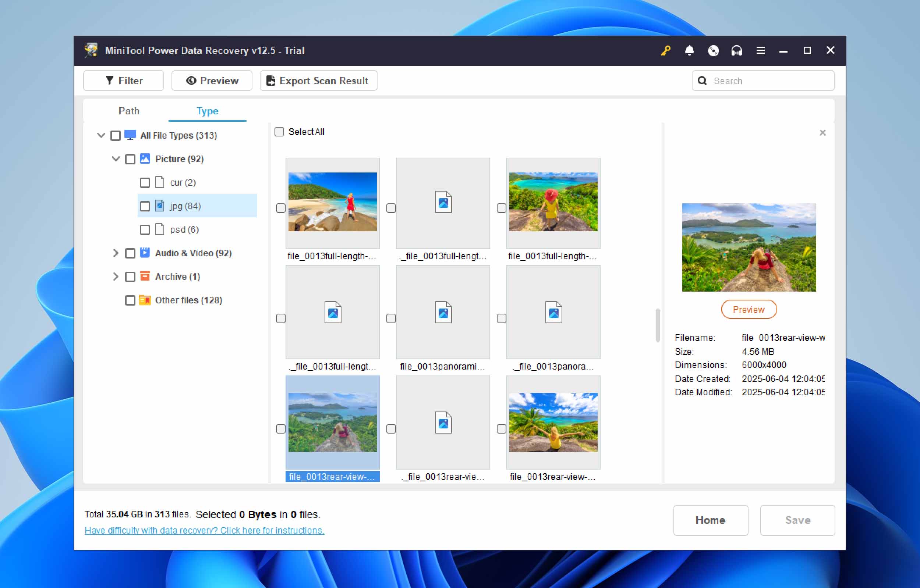Collapse the Picture tree node

(116, 158)
